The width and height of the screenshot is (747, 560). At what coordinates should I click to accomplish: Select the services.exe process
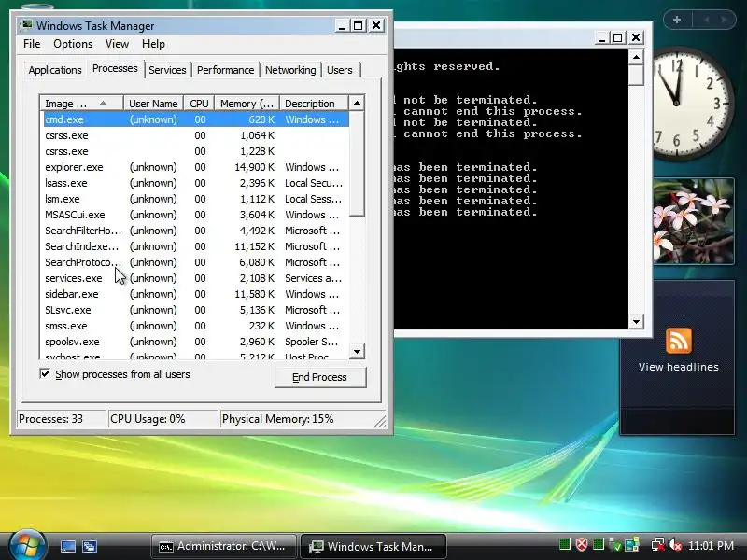196,278
